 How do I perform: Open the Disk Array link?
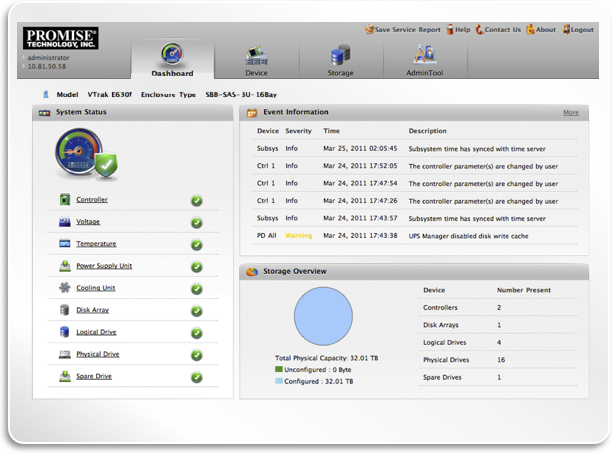(93, 310)
